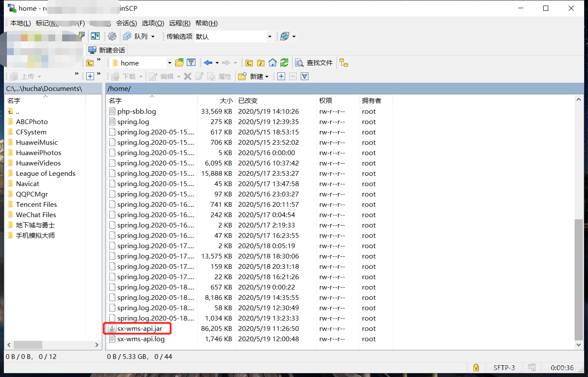Click the status bar padlock icon
Image resolution: width=588 pixels, height=377 pixels.
pyautogui.click(x=476, y=368)
